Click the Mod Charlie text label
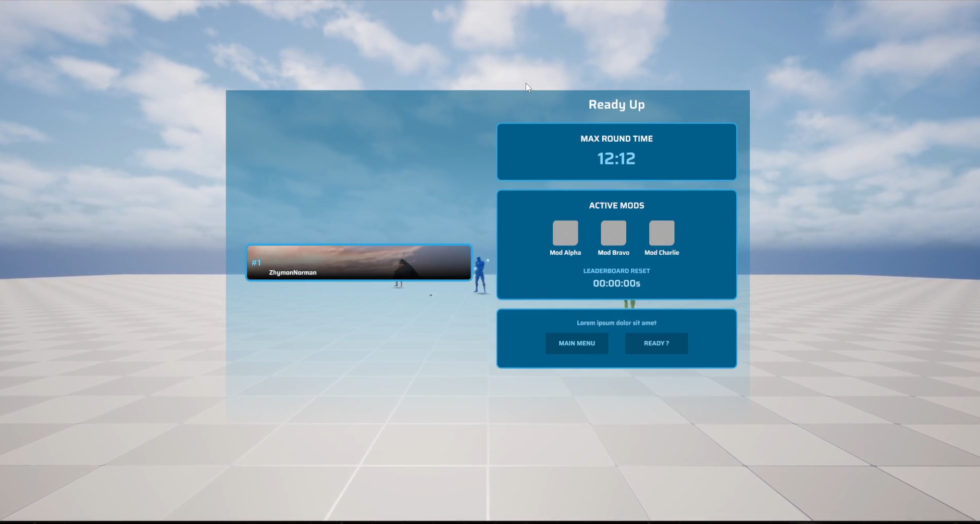Image resolution: width=980 pixels, height=524 pixels. 662,253
